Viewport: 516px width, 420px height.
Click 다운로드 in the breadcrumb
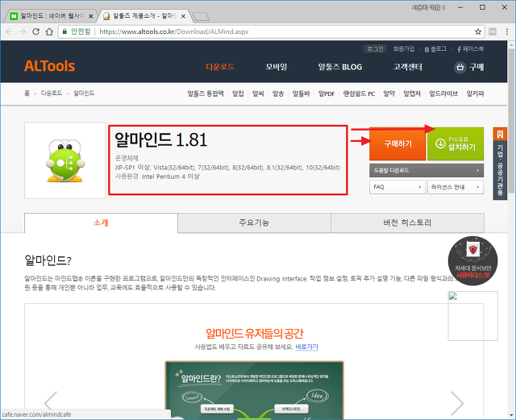coord(52,94)
